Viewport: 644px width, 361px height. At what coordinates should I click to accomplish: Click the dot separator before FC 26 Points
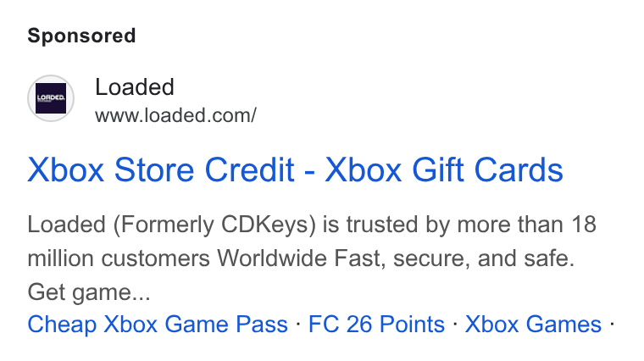click(x=298, y=324)
